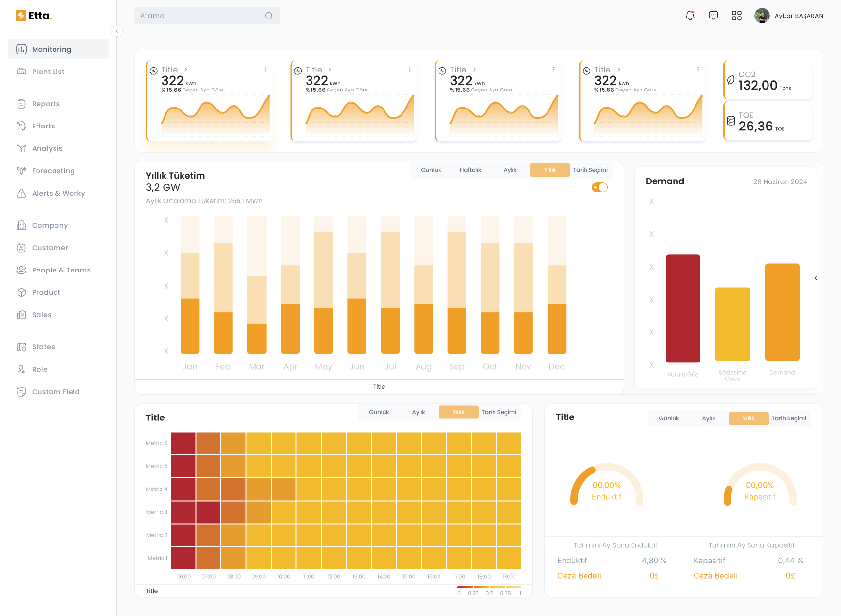Screen dimensions: 841x616
Task: Toggle the Yıllık Tüketim chart switch
Action: point(600,187)
